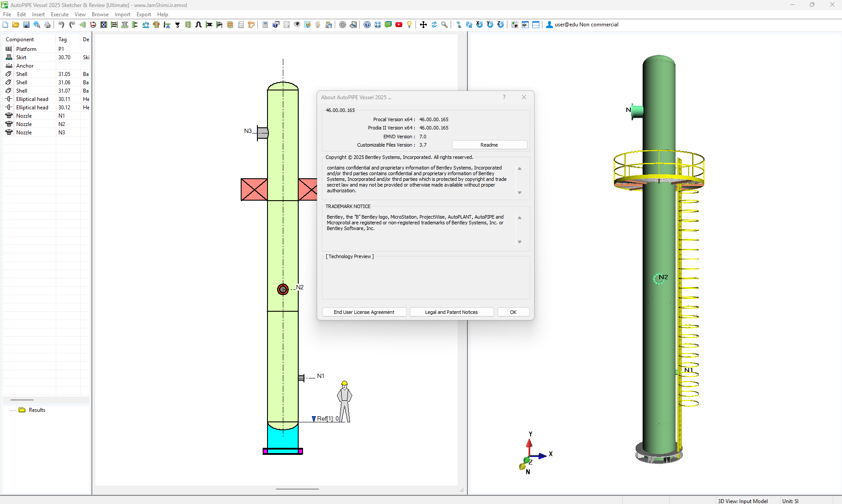Screen dimensions: 842x504
Task: Save the model with the floppy disk icon
Action: 26,25
